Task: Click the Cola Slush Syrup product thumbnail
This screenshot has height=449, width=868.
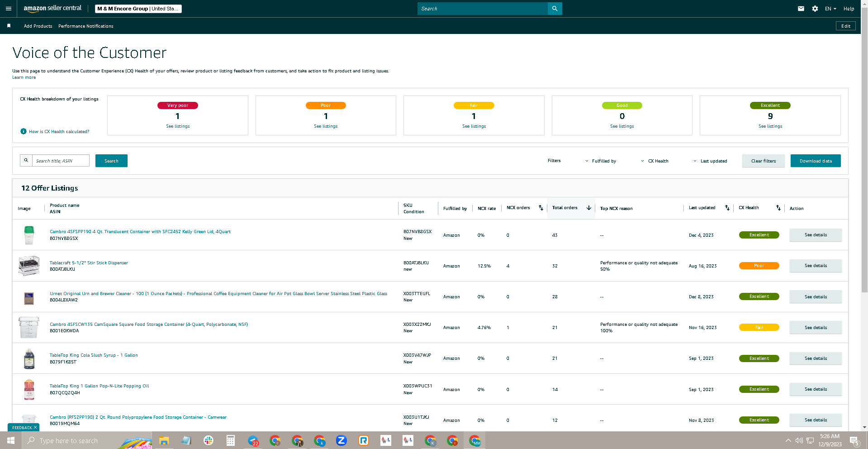Action: (29, 358)
